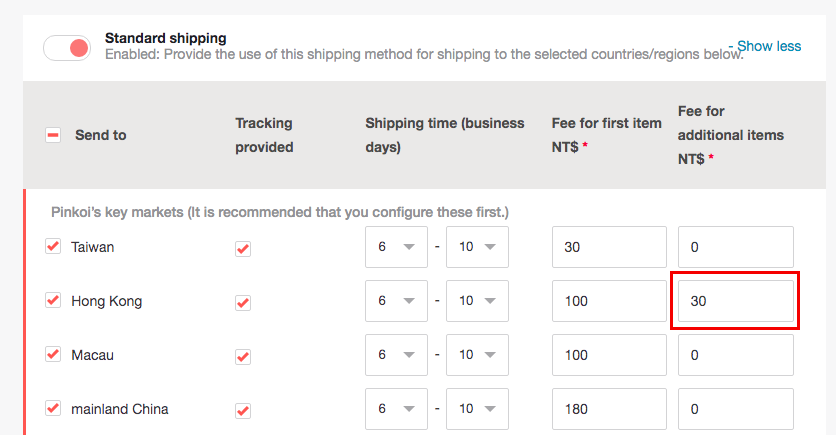836x435 pixels.
Task: Click the Show less link
Action: click(x=768, y=46)
